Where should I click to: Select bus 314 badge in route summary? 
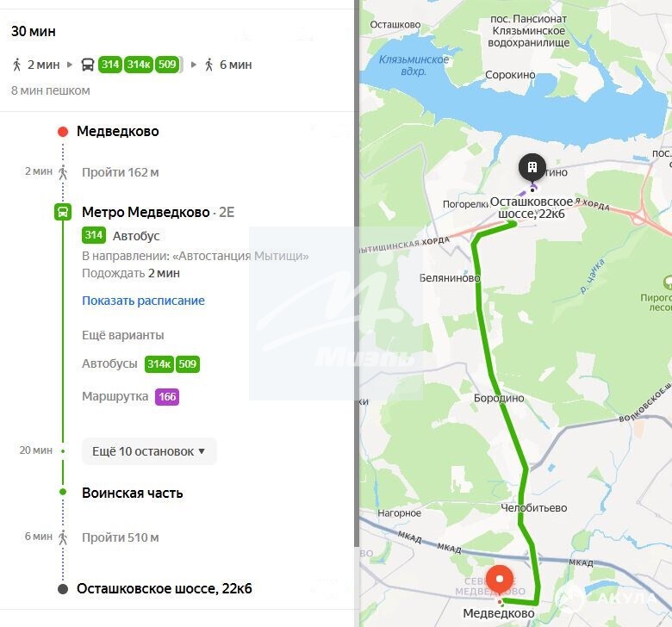point(110,65)
